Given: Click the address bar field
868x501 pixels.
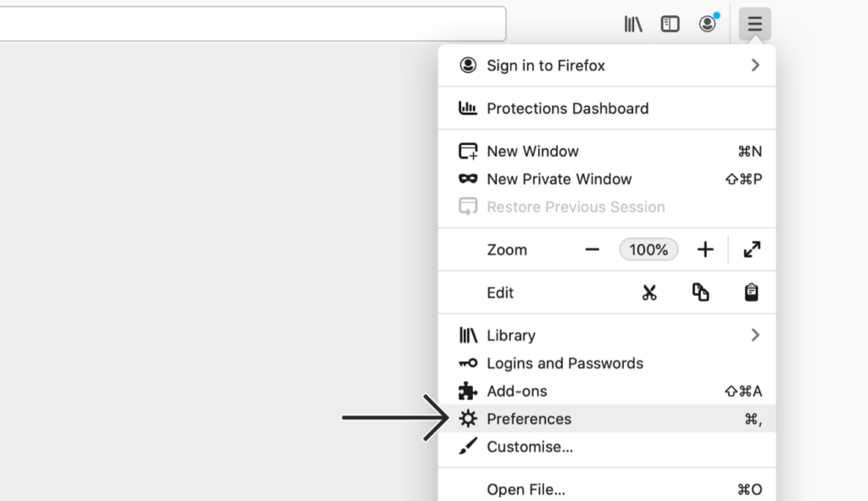Looking at the screenshot, I should (253, 24).
